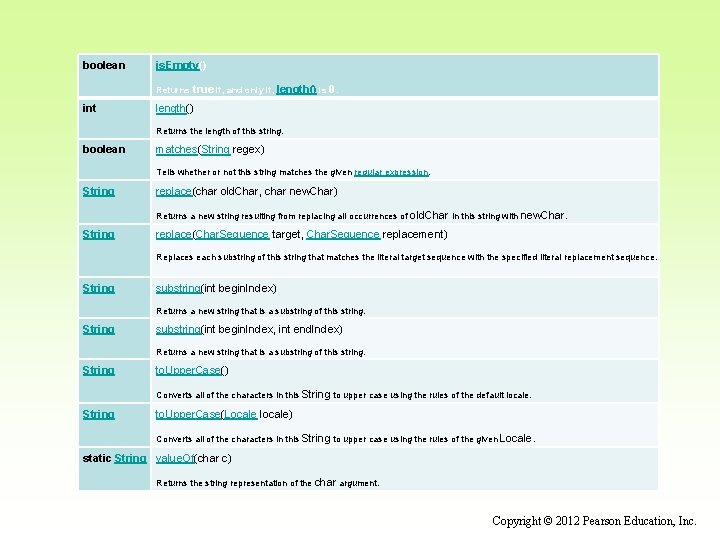
Task: Open replace(char oldChar, char newChar) method link
Action: tap(174, 191)
